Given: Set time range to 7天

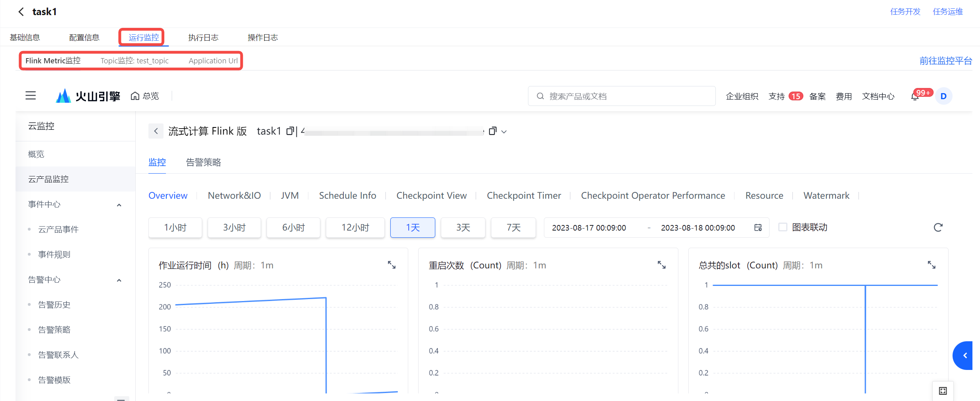Looking at the screenshot, I should click(513, 227).
